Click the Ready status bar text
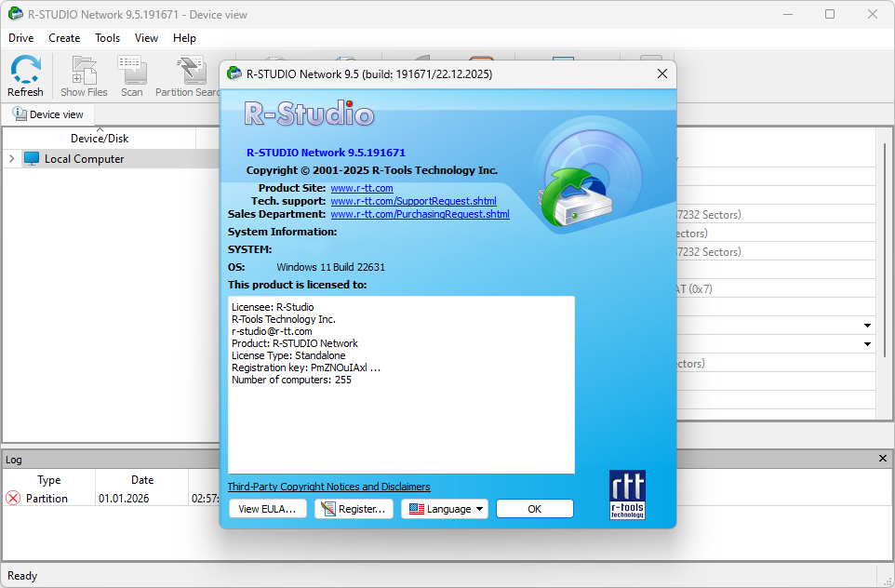895x588 pixels. point(22,576)
